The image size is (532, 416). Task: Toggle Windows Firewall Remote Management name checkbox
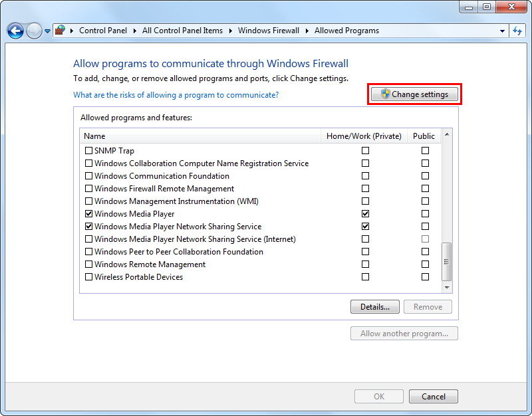pos(88,189)
